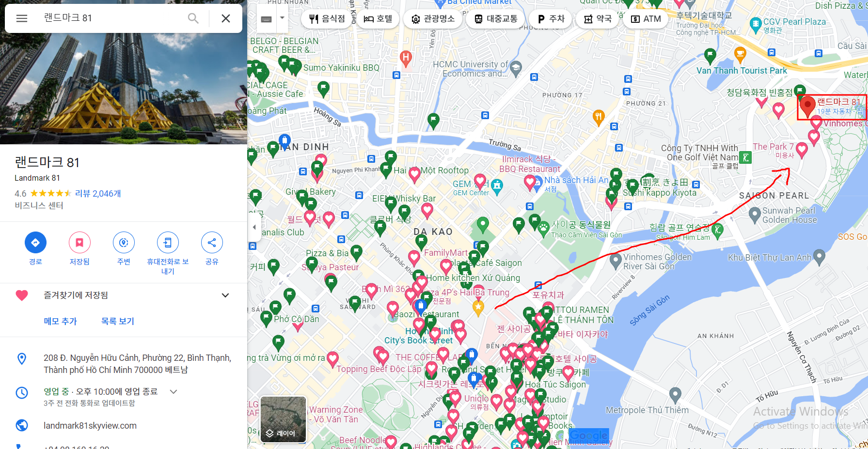
Task: Click the One Golf Việt Nam marker
Action: coord(746,157)
